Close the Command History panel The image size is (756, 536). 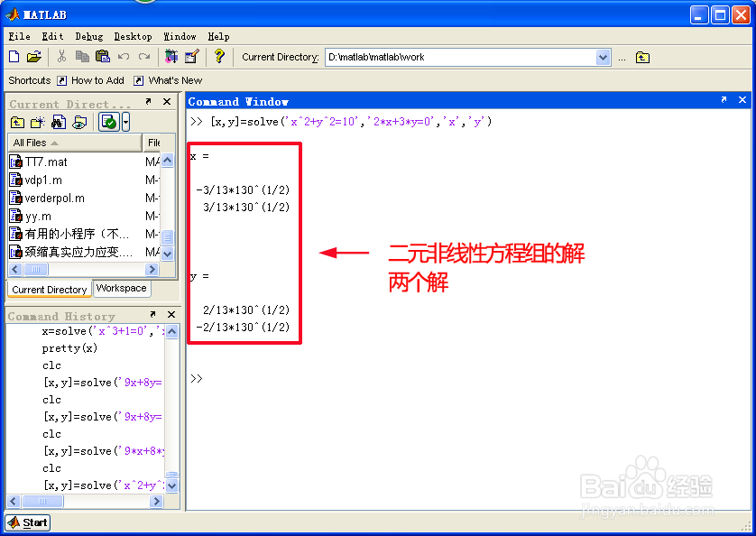(171, 314)
